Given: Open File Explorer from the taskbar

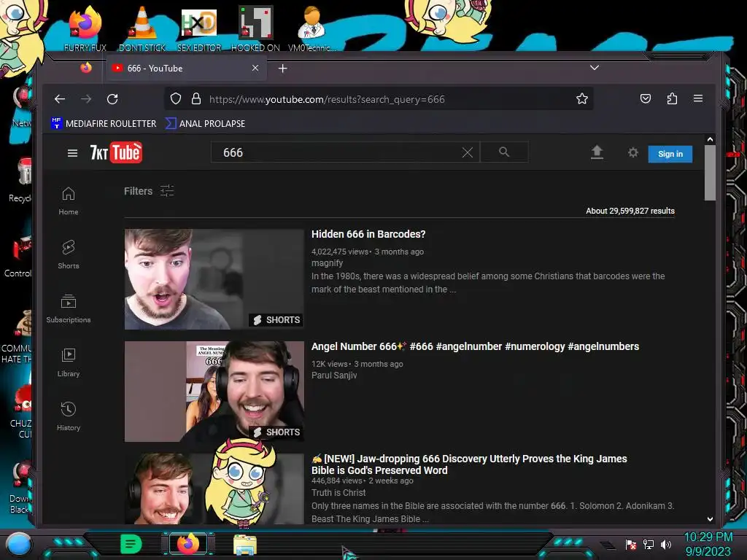Looking at the screenshot, I should pos(245,545).
